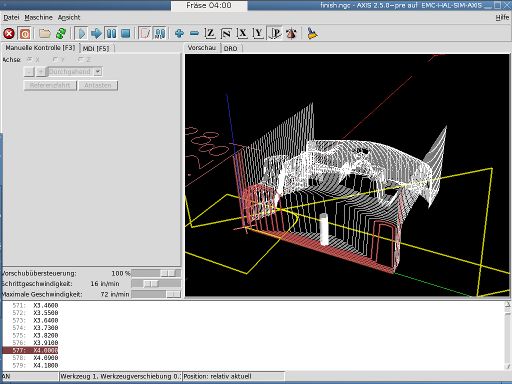Switch to the Vorschau tab

202,48
